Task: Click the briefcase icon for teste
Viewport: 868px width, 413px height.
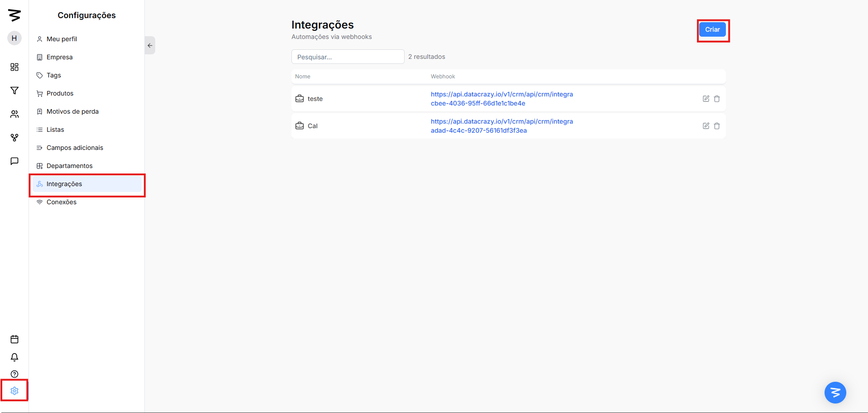Action: (x=300, y=98)
